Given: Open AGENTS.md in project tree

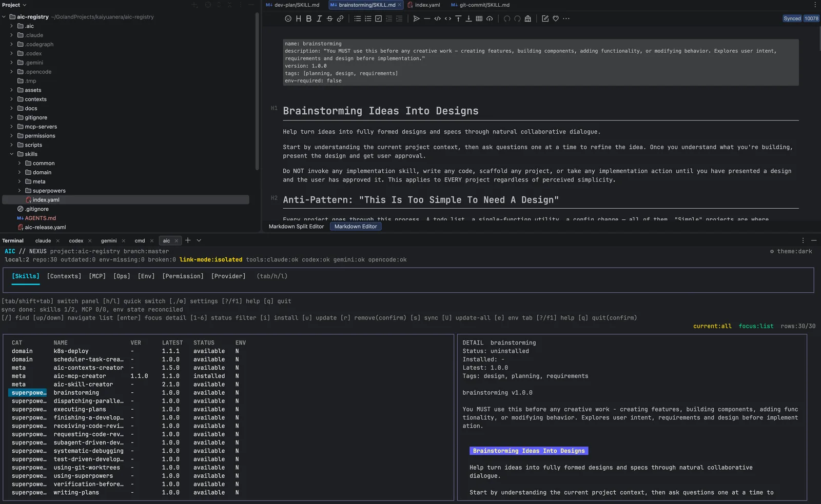Looking at the screenshot, I should tap(41, 218).
